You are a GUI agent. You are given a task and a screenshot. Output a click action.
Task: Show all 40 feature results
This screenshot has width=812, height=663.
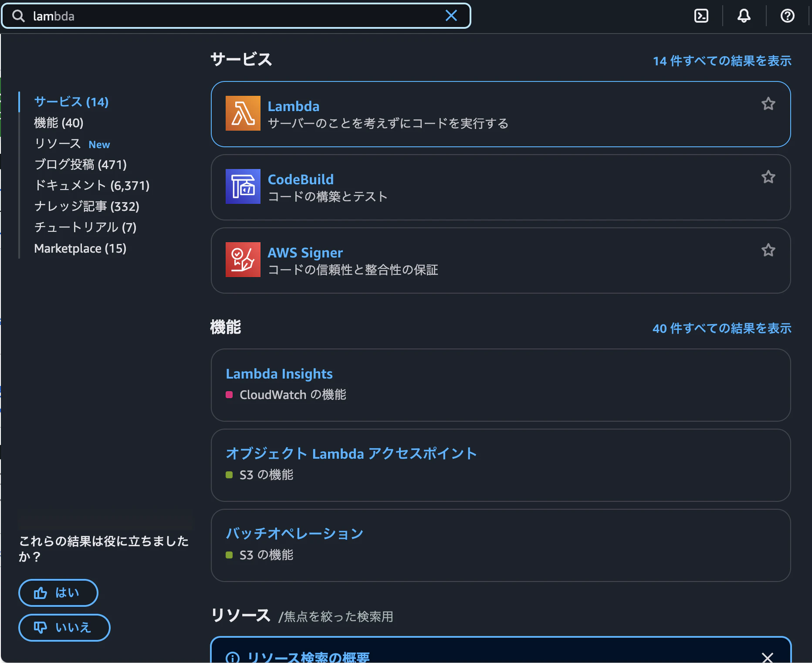coord(722,328)
